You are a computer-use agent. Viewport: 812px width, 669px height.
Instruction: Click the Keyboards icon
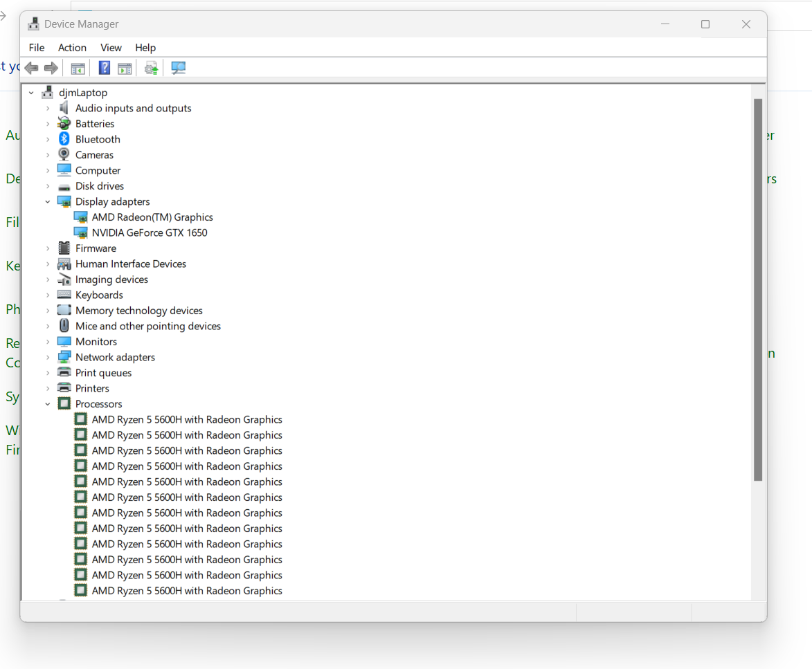point(64,295)
